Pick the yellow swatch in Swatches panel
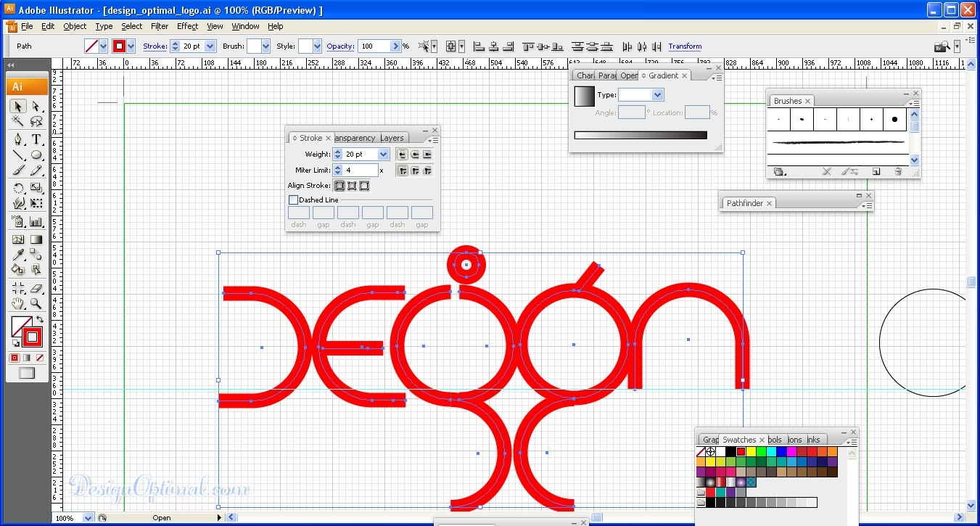Screen dimensions: 980x526 [751, 451]
